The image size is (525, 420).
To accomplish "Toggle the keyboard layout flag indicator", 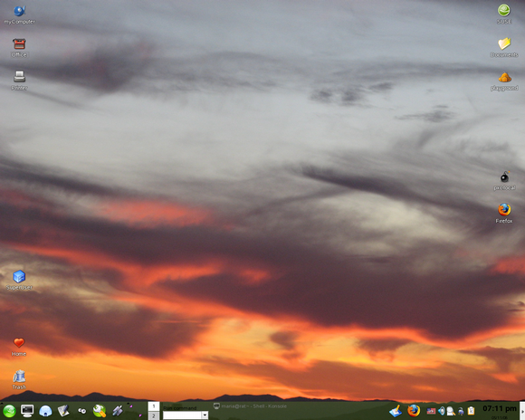I will (x=431, y=411).
